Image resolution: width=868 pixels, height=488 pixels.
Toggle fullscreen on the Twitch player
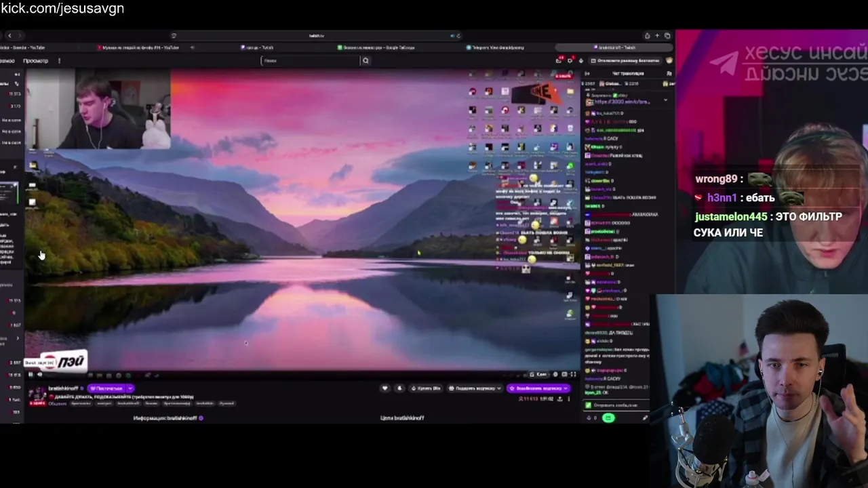(x=573, y=374)
